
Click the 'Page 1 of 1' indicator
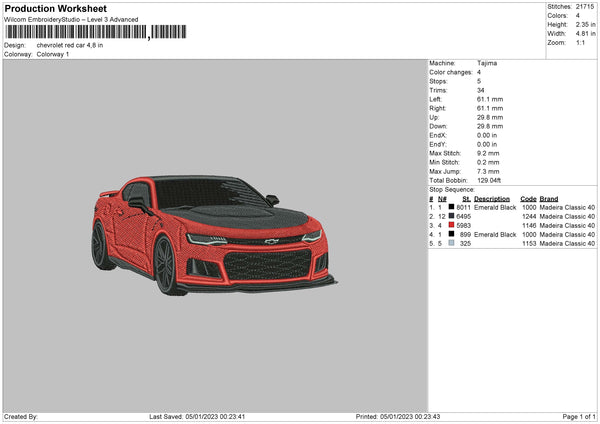pos(579,417)
